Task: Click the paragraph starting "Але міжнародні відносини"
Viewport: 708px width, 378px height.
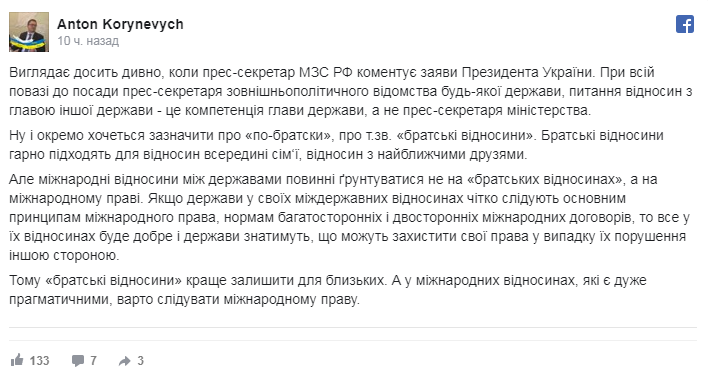Action: (349, 217)
